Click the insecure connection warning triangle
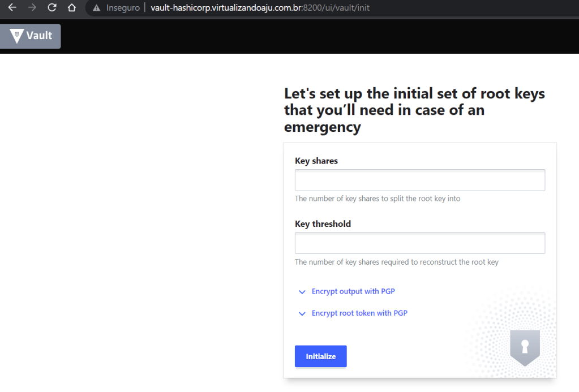 (96, 8)
